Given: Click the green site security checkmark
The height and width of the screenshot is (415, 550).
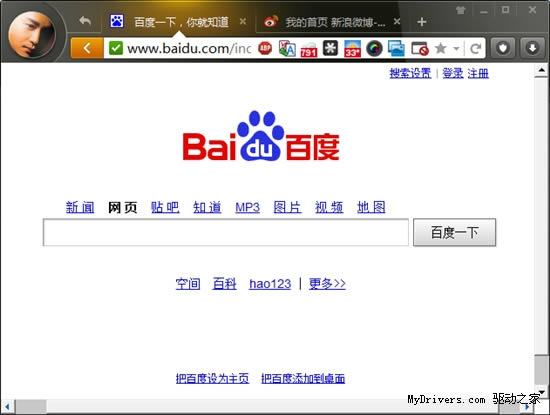Looking at the screenshot, I should (x=116, y=48).
